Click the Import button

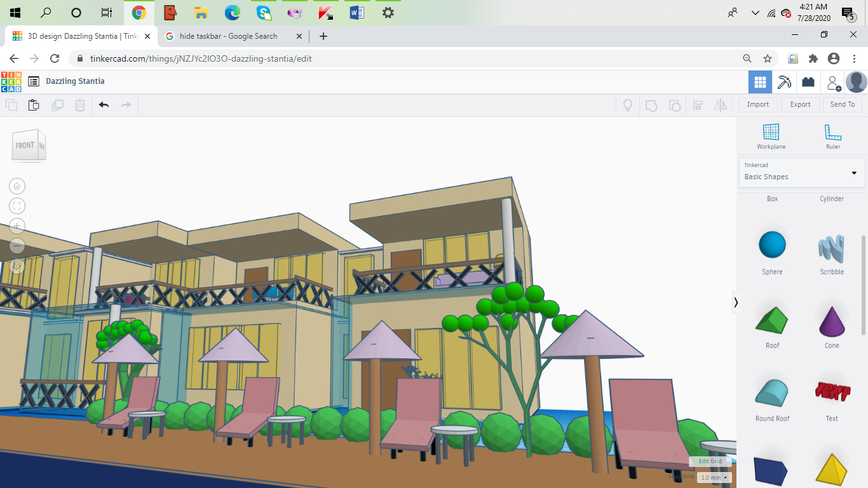758,104
